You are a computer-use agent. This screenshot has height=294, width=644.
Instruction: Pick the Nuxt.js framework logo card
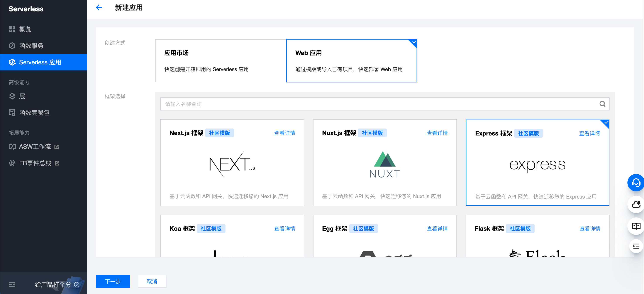point(385,165)
